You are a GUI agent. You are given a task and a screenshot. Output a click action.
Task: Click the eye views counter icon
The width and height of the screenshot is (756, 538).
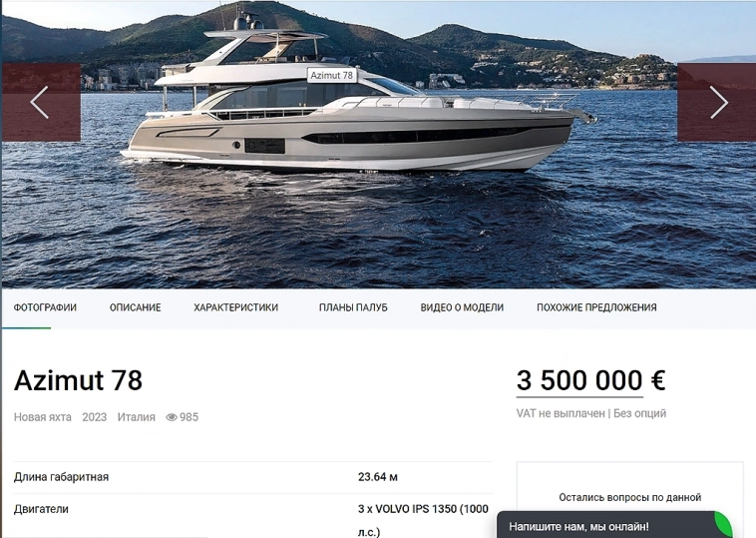pos(172,417)
